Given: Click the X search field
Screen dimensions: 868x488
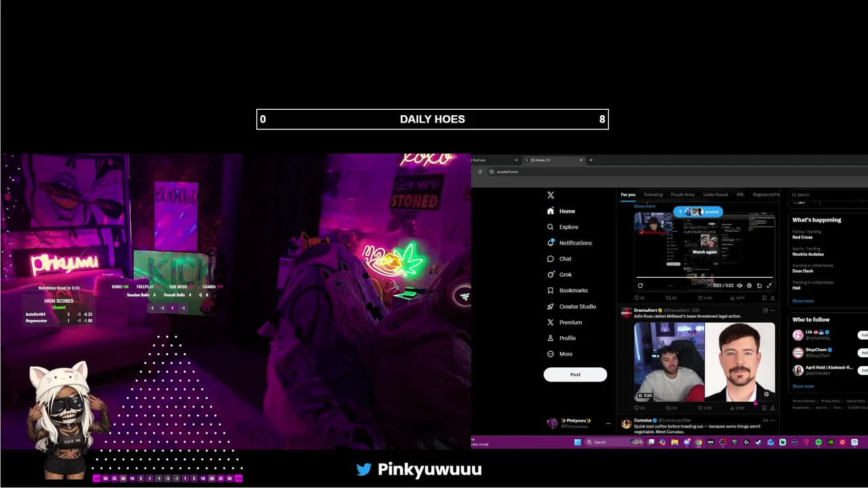Looking at the screenshot, I should click(829, 195).
